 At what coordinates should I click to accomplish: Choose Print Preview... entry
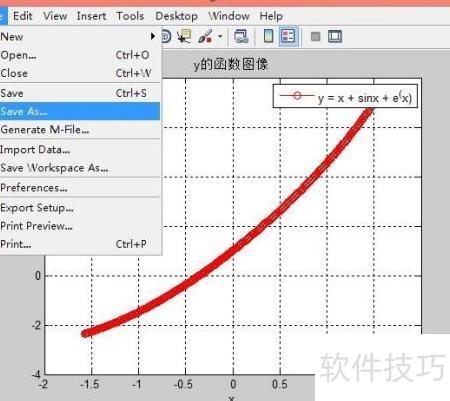click(x=80, y=226)
